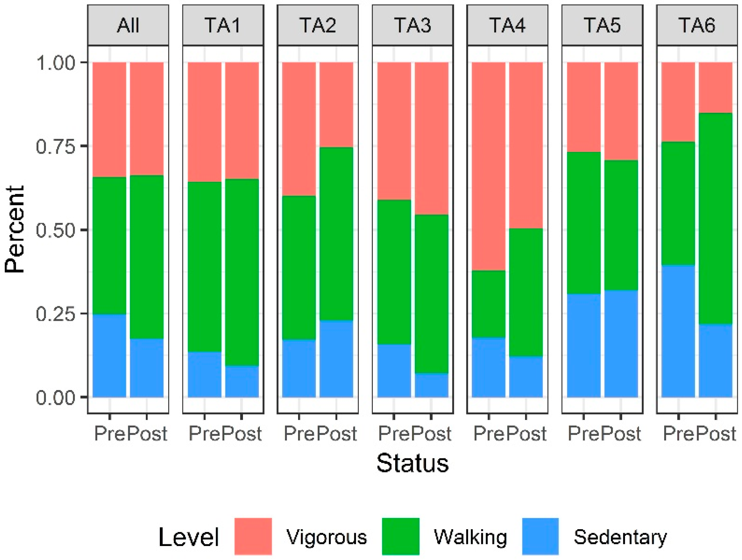Select the TA3 facet header
Image resolution: width=742 pixels, height=560 pixels.
coord(413,25)
